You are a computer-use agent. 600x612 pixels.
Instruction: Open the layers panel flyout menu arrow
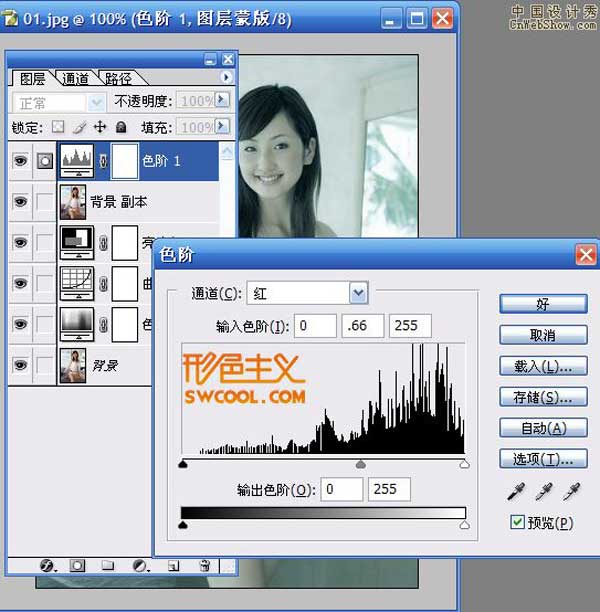pos(226,77)
